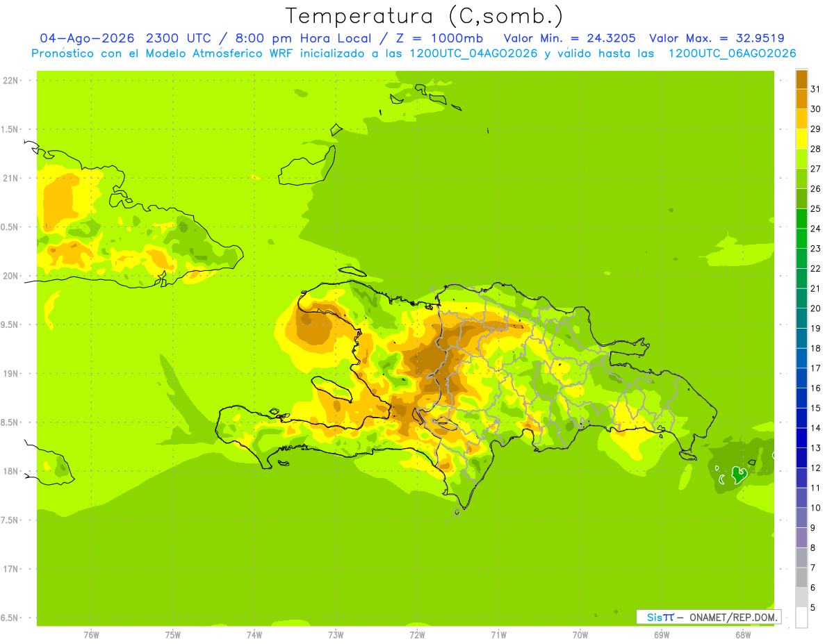Click the latitude axis label '8.5N'
Viewport: 834px width, 644px height.
pos(9,422)
